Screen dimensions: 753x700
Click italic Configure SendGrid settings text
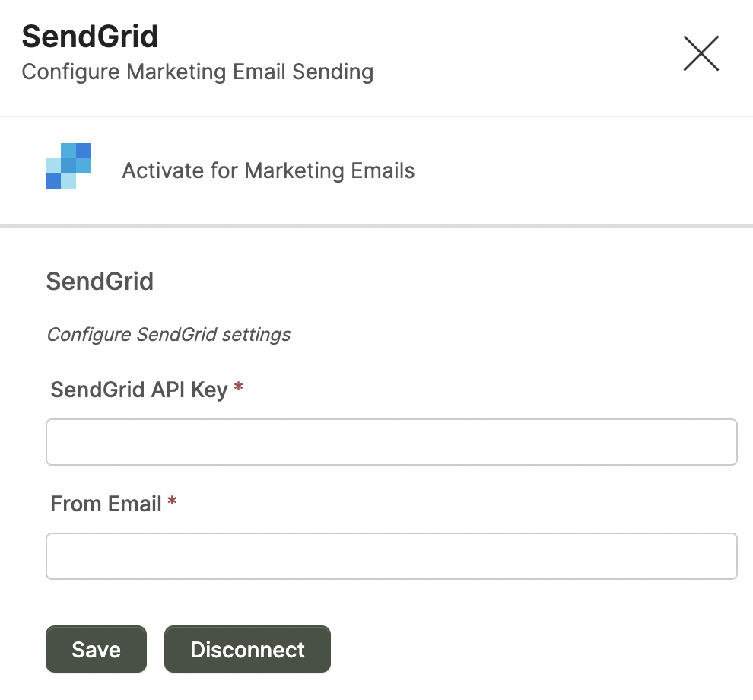coord(169,335)
